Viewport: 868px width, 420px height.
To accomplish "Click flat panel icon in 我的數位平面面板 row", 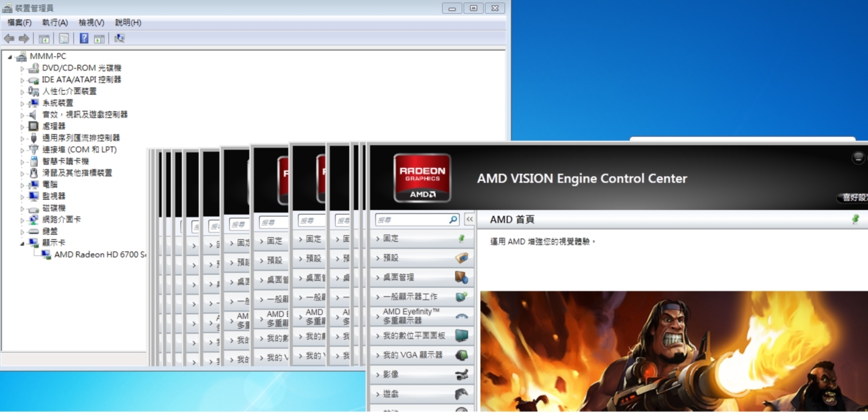I will 462,335.
